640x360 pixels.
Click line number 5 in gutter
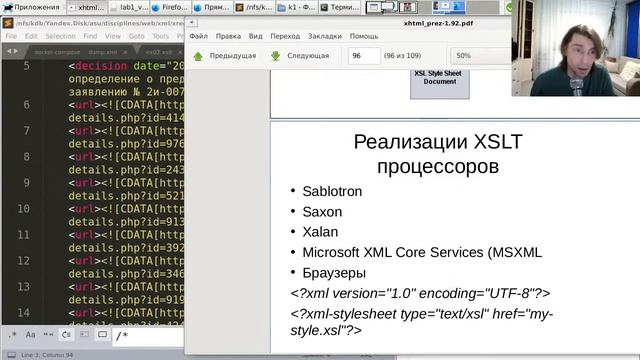(27, 66)
